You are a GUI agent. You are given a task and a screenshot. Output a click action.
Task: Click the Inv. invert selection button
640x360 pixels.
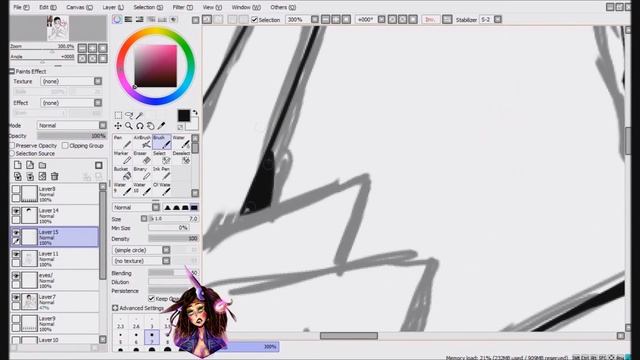(430, 20)
